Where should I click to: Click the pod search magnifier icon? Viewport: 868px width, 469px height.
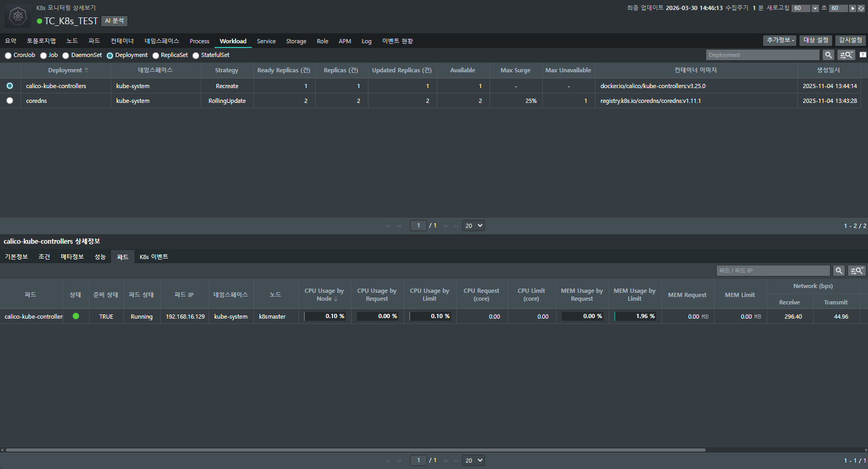coord(839,271)
